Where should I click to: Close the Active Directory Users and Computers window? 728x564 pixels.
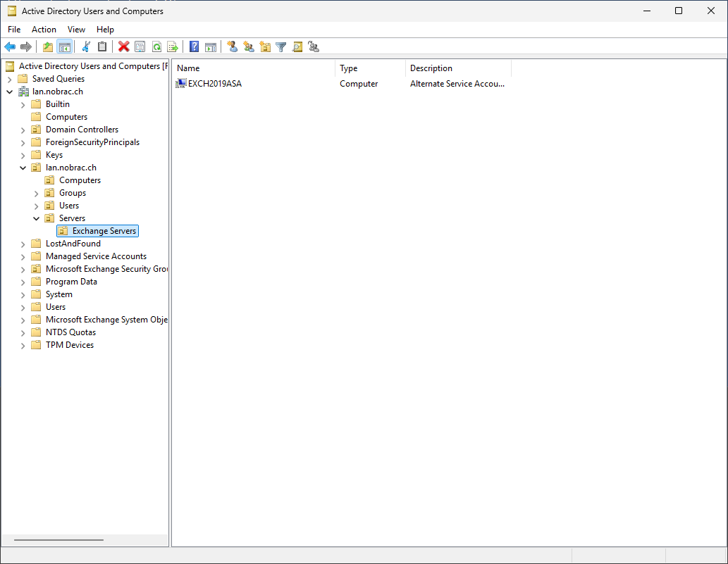(711, 11)
